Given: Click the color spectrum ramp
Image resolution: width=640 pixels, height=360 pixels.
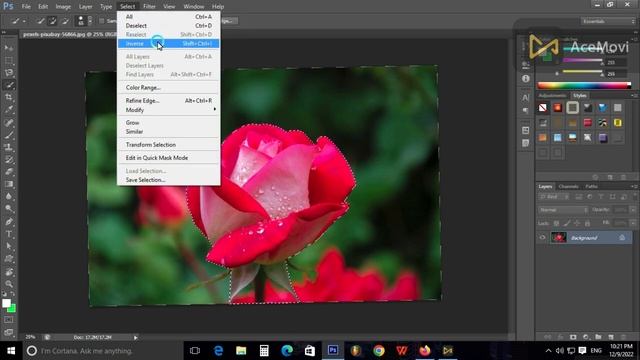Looking at the screenshot, I should [x=584, y=85].
